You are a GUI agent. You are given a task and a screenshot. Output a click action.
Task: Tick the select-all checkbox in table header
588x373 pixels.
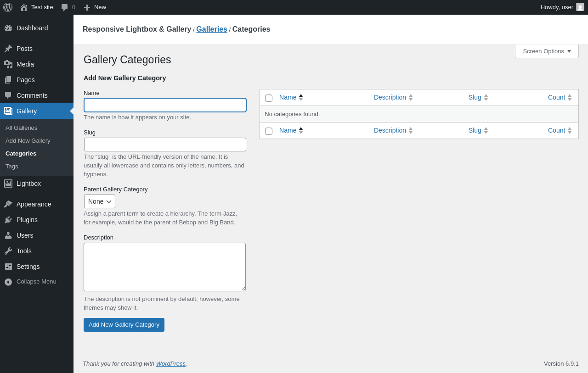tap(269, 98)
